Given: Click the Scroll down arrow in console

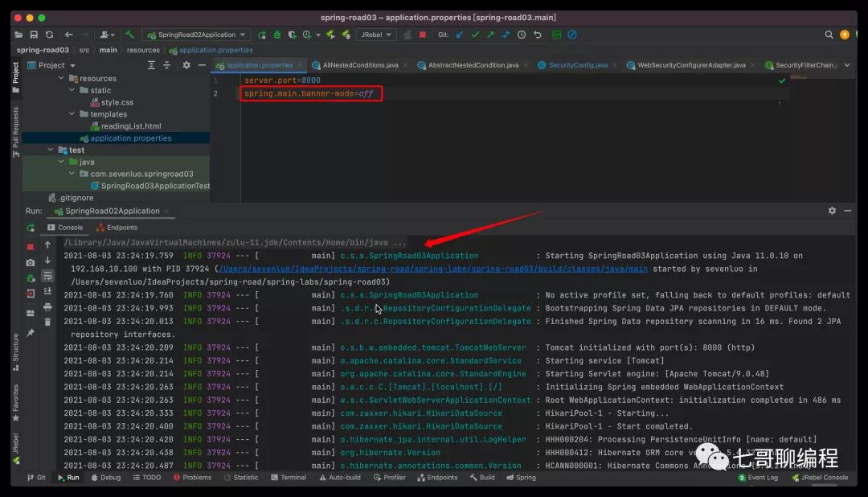Looking at the screenshot, I should point(47,260).
